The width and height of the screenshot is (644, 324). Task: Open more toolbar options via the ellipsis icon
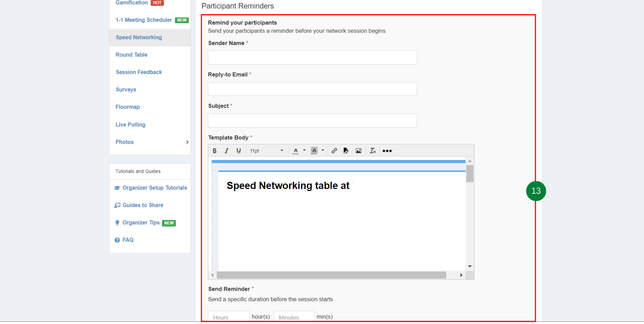pos(387,151)
